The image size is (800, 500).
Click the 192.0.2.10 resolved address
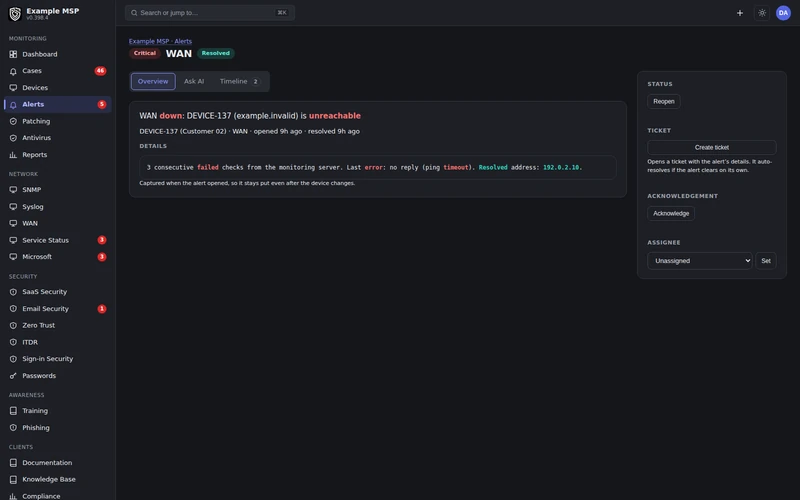coord(561,167)
